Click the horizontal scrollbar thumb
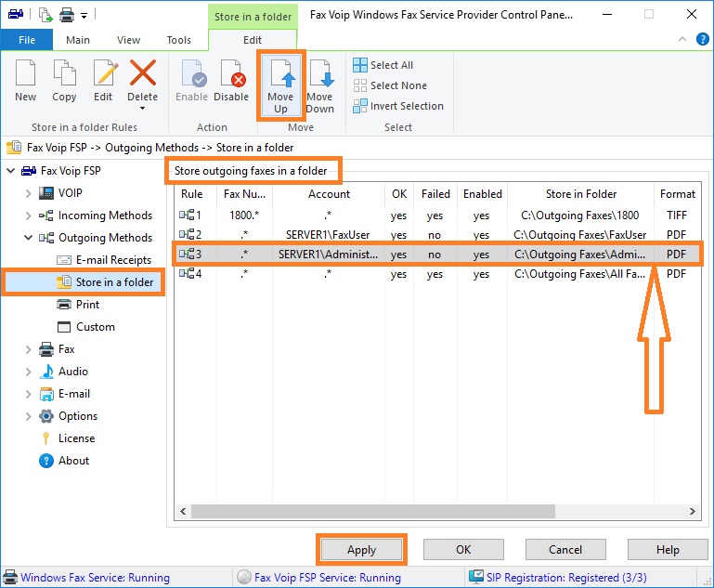This screenshot has width=714, height=588. click(x=373, y=512)
